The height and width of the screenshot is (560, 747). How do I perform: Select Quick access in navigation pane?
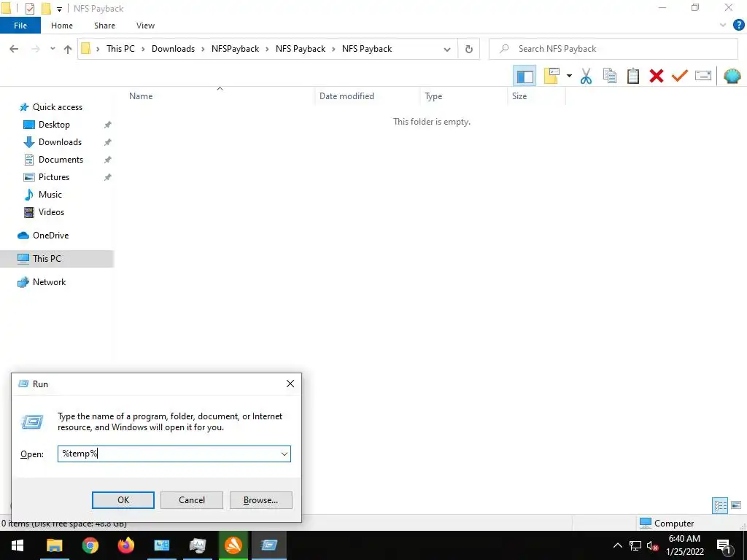[x=57, y=107]
